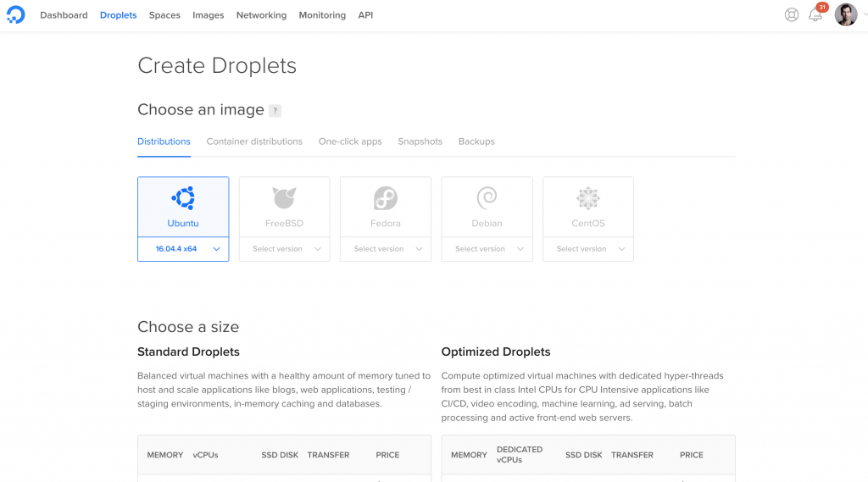Click TRANSFER header in Optimized Droplets table
Viewport: 868px width, 482px height.
pyautogui.click(x=632, y=455)
